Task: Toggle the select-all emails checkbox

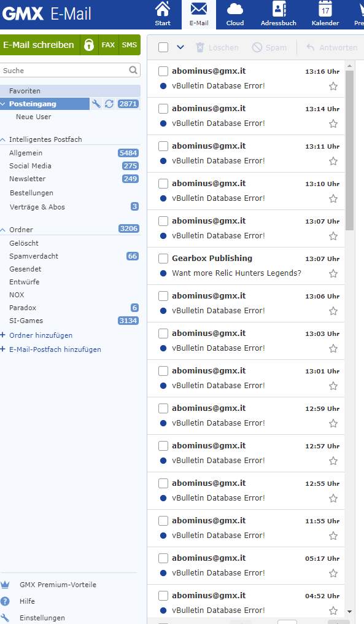Action: tap(163, 47)
